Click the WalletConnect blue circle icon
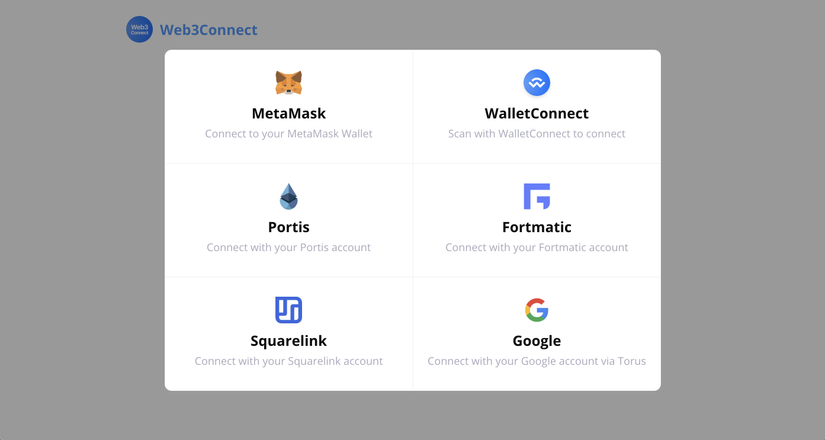825x440 pixels. pyautogui.click(x=537, y=83)
